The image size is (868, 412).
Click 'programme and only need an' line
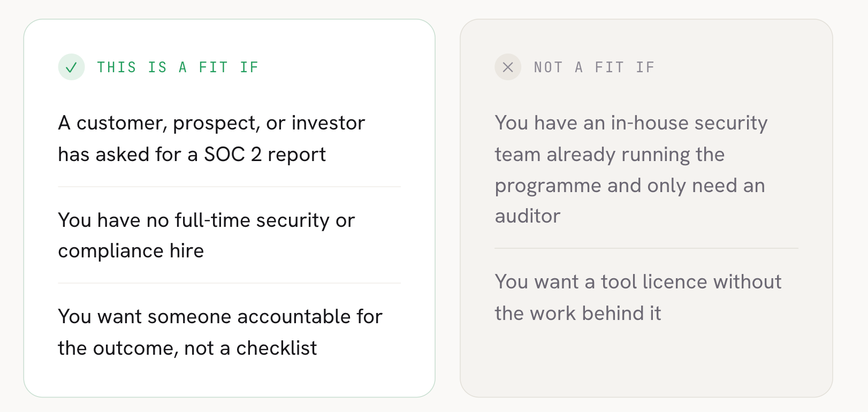coord(630,186)
